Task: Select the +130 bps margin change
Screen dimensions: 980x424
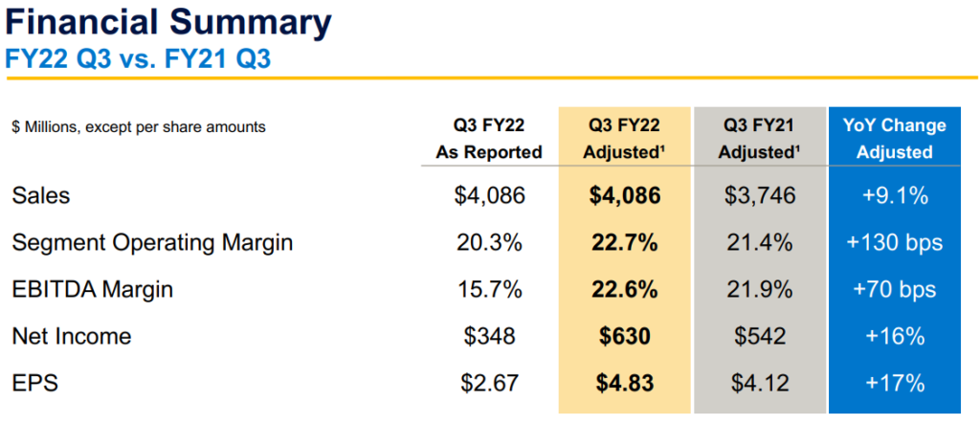Action: [894, 243]
